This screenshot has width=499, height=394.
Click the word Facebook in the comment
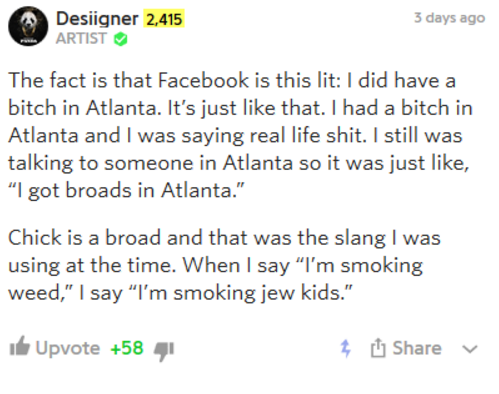click(203, 80)
